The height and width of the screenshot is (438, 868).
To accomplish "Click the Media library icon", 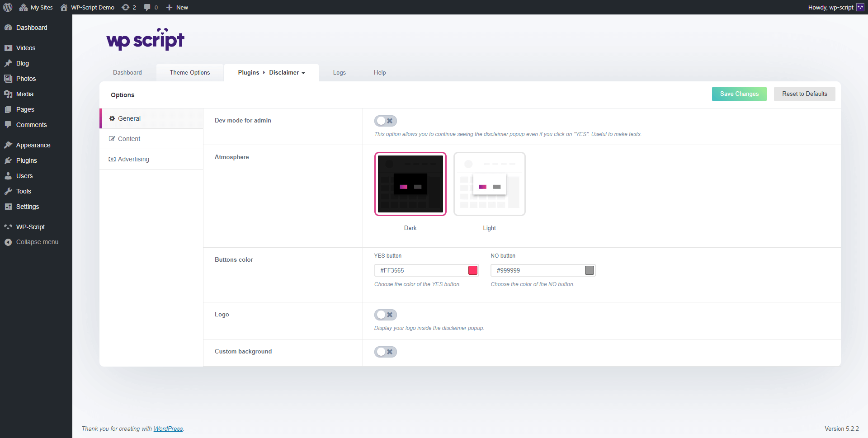I will pyautogui.click(x=8, y=94).
